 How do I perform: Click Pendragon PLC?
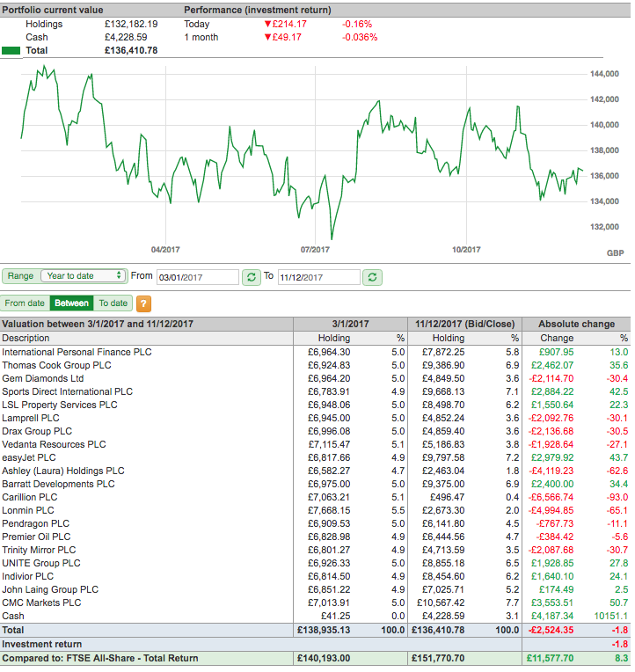[x=35, y=523]
